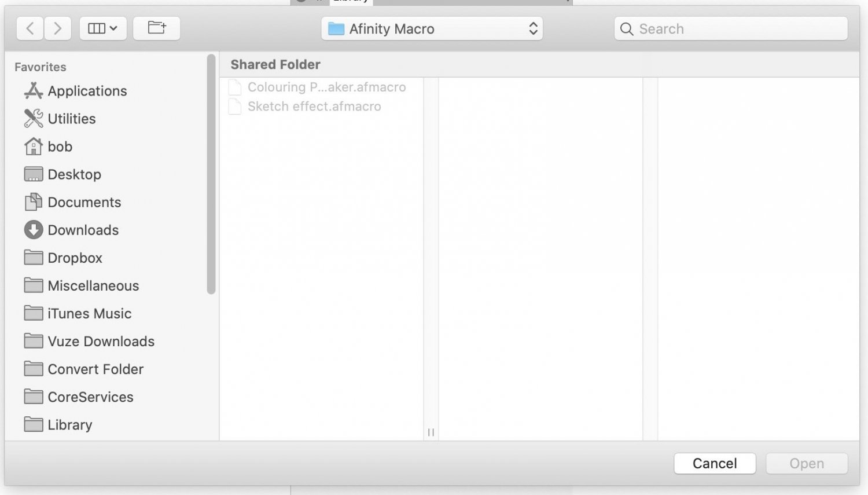868x495 pixels.
Task: Click the Open button
Action: [806, 463]
